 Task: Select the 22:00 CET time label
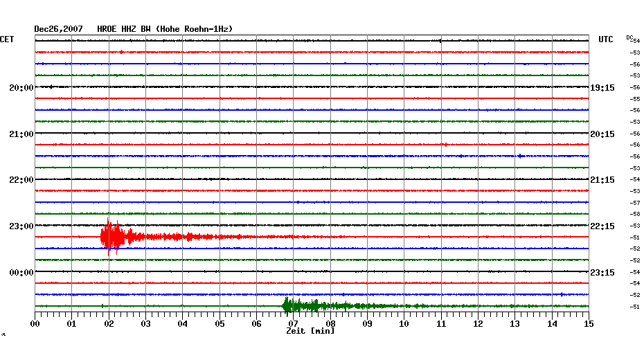[21, 180]
